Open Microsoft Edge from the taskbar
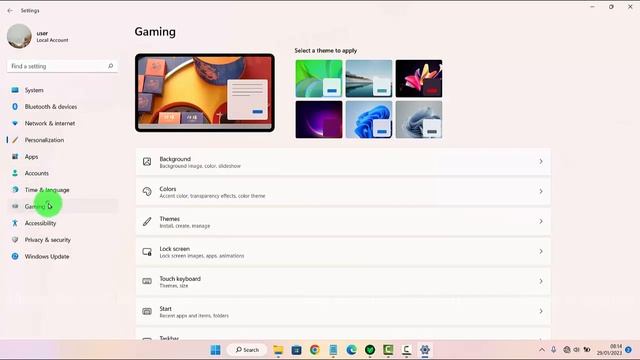Viewport: 640px width, 360px height. coord(351,350)
